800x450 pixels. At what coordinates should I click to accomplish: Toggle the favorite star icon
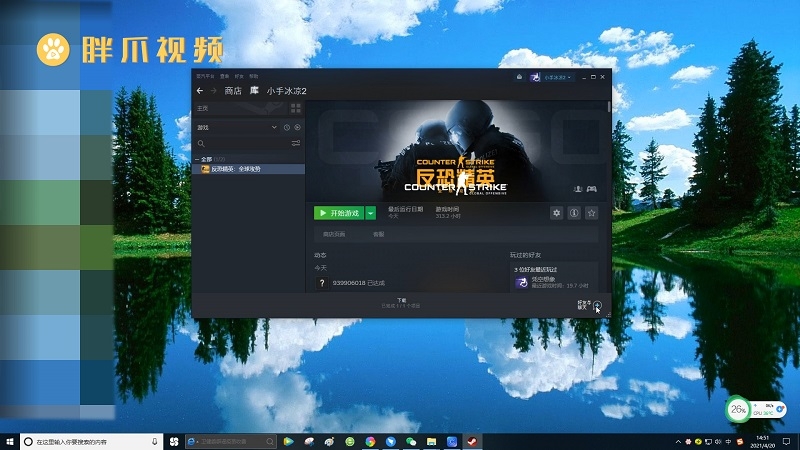tap(591, 213)
